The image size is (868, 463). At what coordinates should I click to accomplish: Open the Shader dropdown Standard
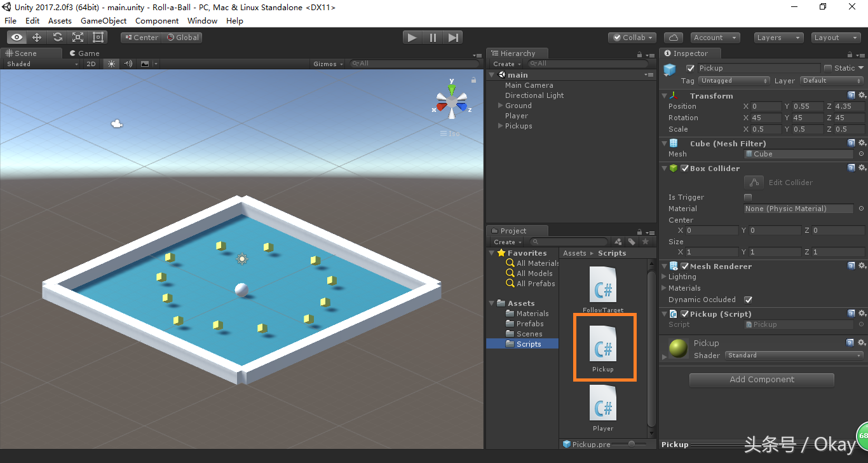coord(793,356)
